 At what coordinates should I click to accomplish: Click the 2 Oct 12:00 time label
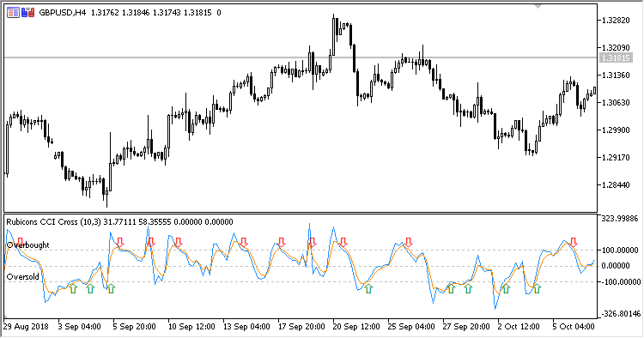click(x=519, y=327)
